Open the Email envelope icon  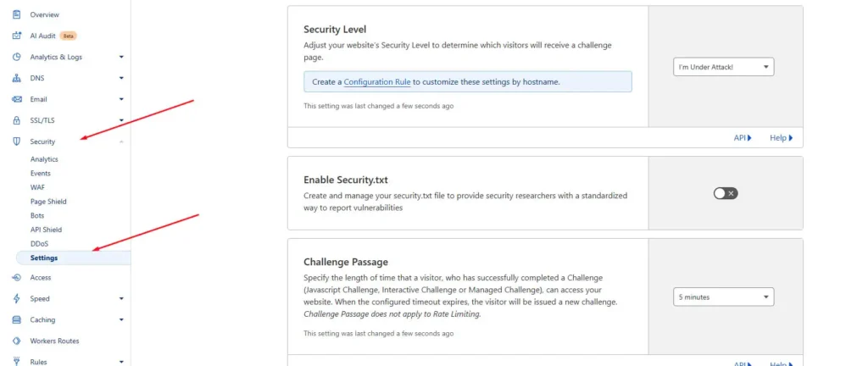(x=17, y=99)
